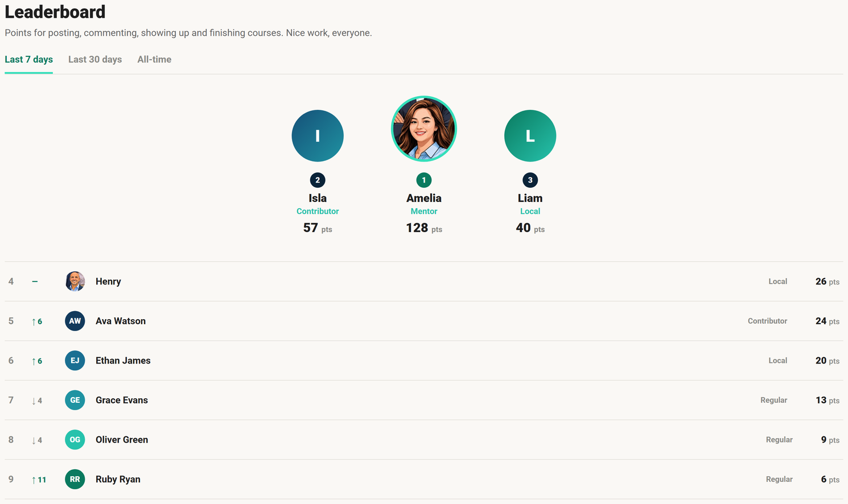Open Oliver Green's name in the list

[x=122, y=440]
